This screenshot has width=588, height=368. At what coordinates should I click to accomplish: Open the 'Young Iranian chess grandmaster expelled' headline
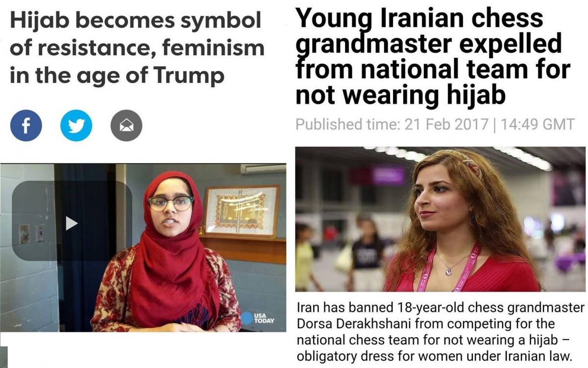[x=433, y=57]
